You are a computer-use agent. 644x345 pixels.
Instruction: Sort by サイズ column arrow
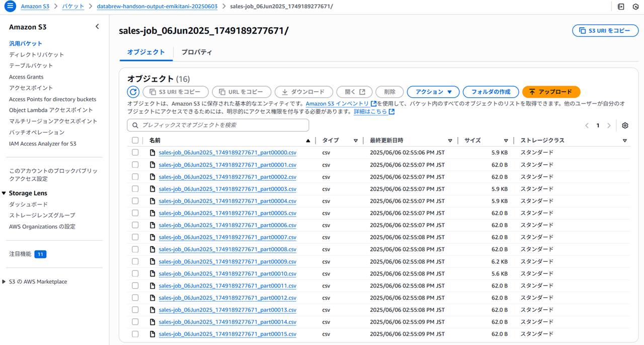pos(506,141)
